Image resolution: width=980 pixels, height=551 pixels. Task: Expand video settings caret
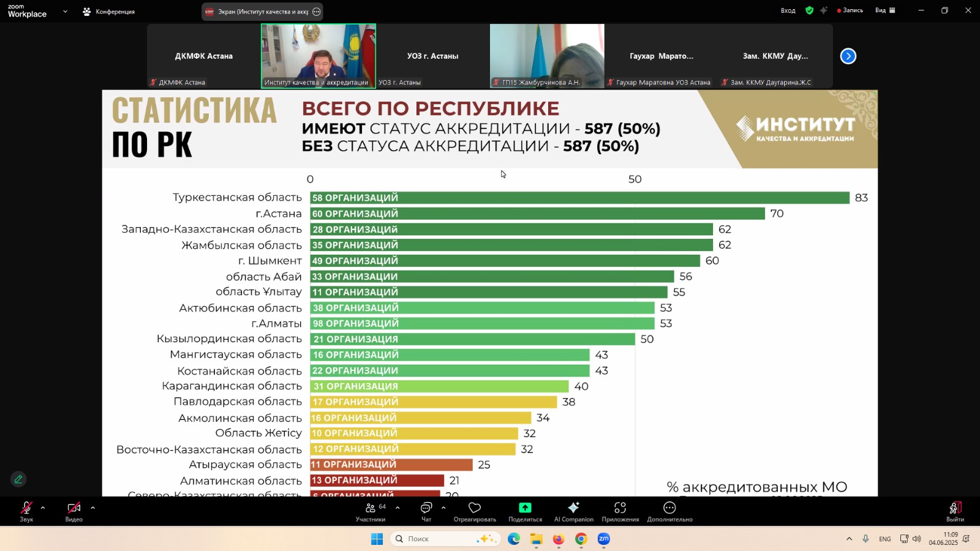[x=92, y=508]
